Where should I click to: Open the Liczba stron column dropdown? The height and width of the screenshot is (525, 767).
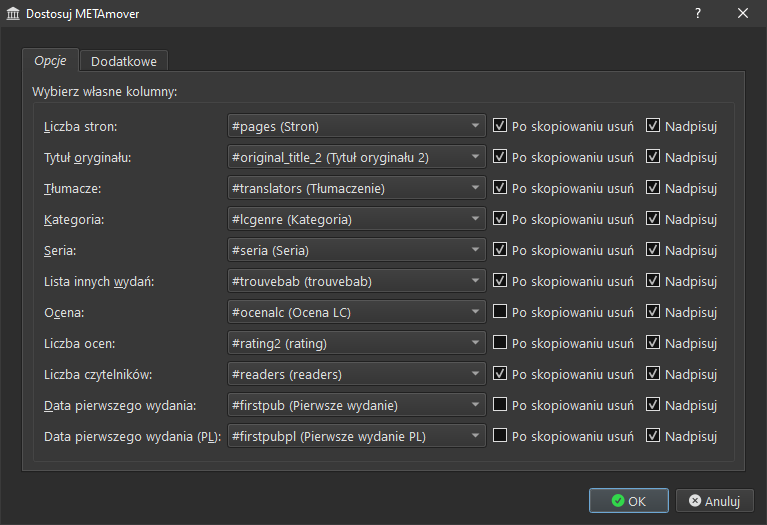[x=357, y=126]
